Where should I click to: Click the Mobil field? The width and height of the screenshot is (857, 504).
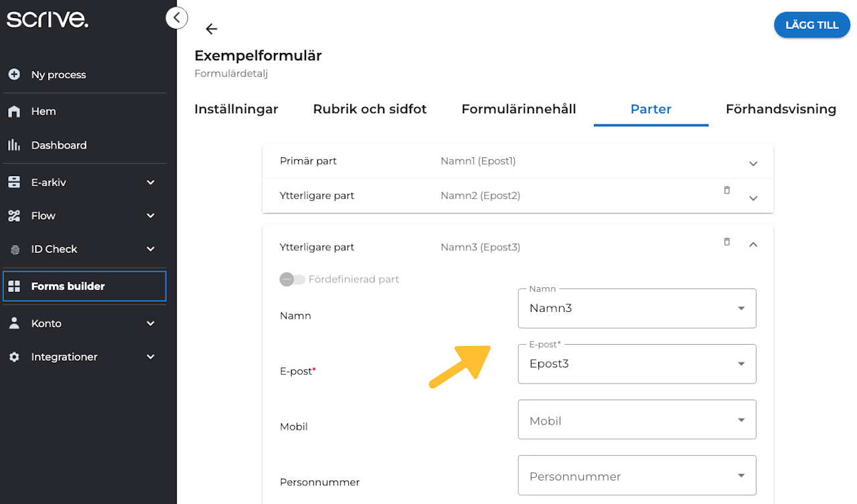(637, 420)
